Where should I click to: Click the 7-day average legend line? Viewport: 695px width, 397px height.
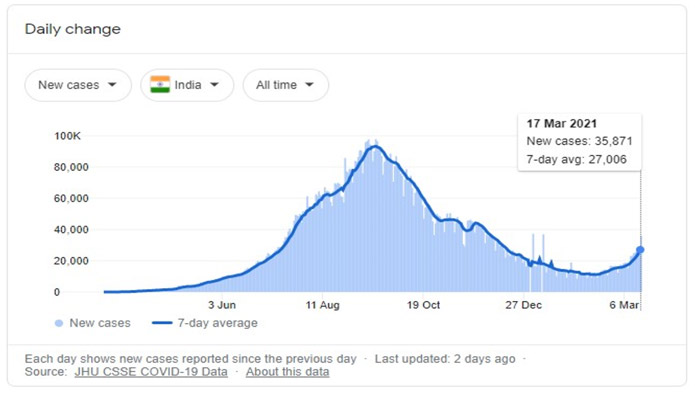(x=162, y=323)
